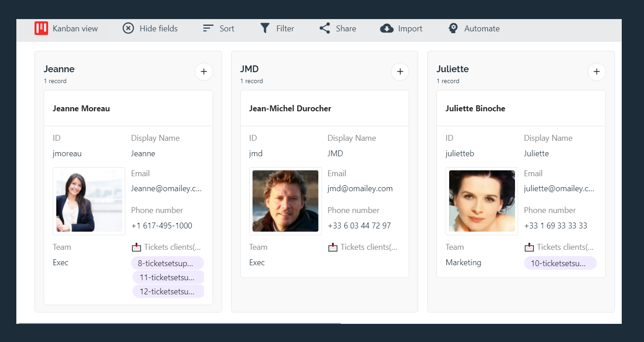Click the Juliette column heading
The width and height of the screenshot is (644, 342).
[453, 69]
